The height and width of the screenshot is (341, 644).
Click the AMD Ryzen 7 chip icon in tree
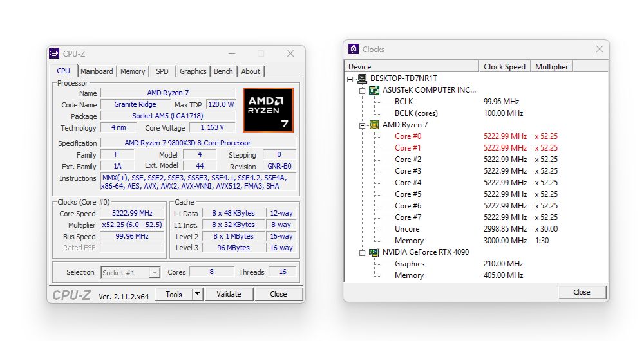point(374,125)
